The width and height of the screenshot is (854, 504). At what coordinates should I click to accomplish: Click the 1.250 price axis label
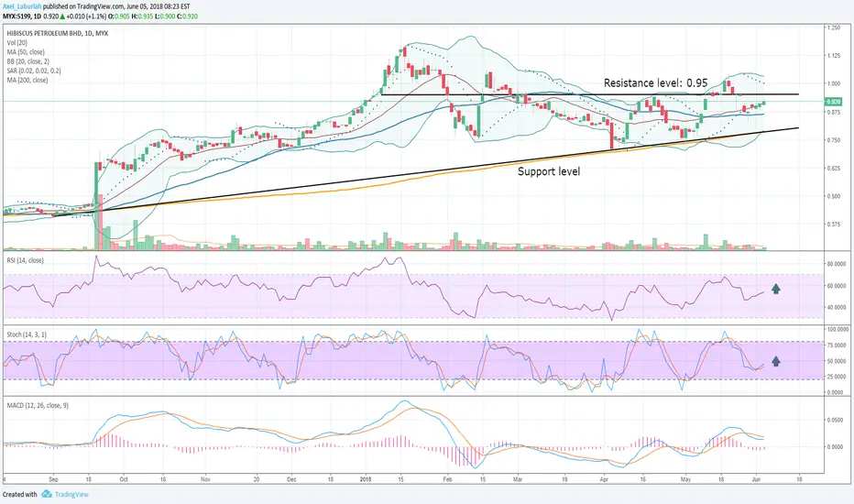pyautogui.click(x=833, y=27)
